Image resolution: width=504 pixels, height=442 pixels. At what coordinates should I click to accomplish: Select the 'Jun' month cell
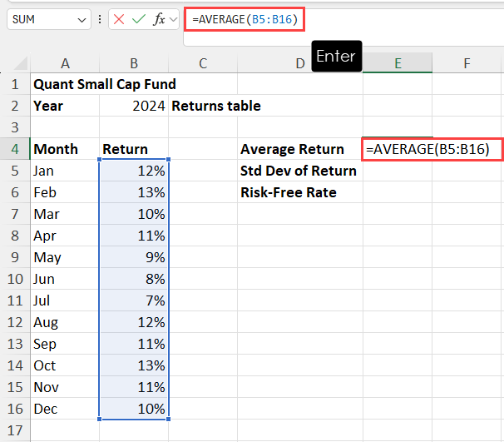[x=65, y=279]
